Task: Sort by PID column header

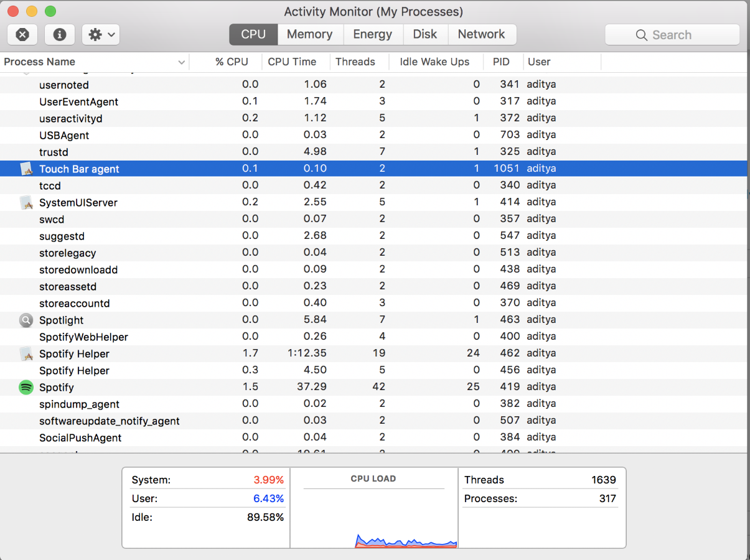Action: [x=501, y=62]
